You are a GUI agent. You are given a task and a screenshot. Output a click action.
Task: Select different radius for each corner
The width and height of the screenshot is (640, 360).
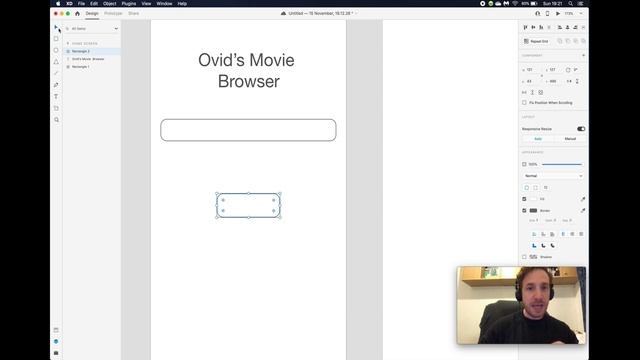536,188
